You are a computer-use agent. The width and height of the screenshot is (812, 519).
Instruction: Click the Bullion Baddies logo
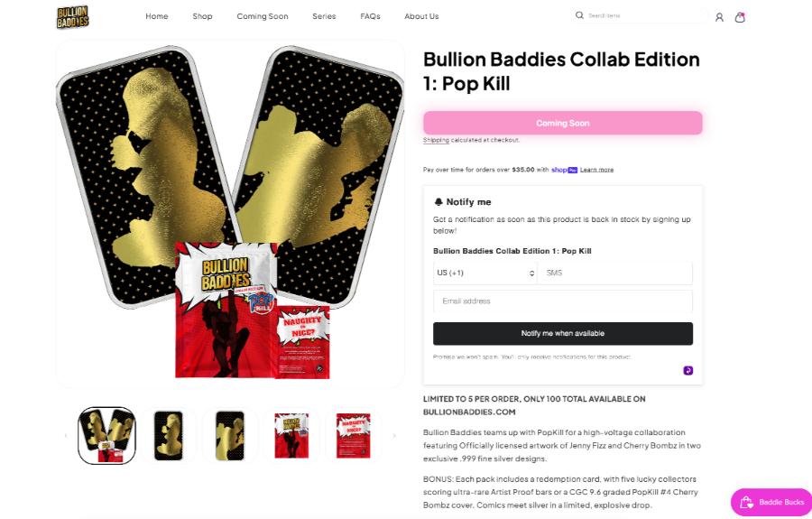[x=72, y=16]
